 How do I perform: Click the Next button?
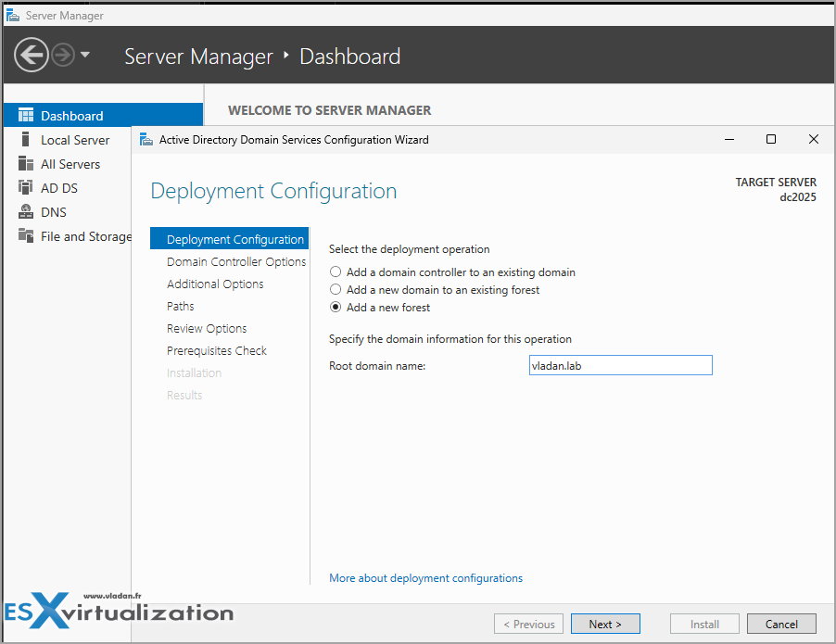coord(605,624)
